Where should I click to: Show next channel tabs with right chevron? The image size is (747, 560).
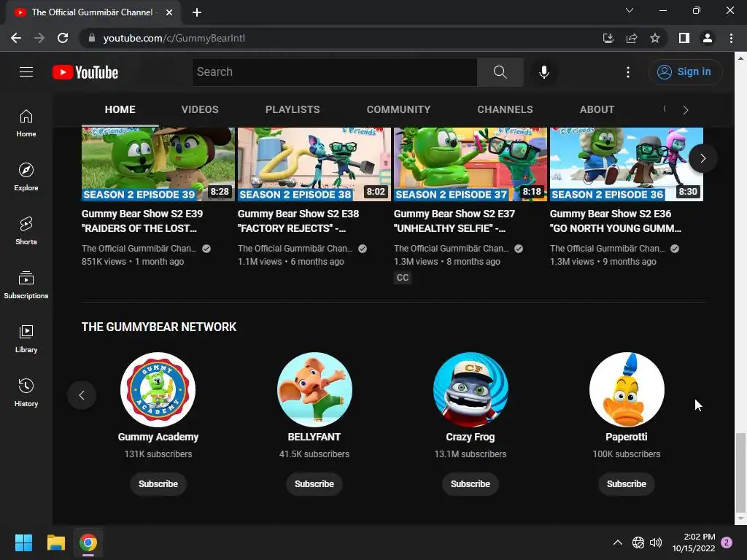pyautogui.click(x=686, y=110)
